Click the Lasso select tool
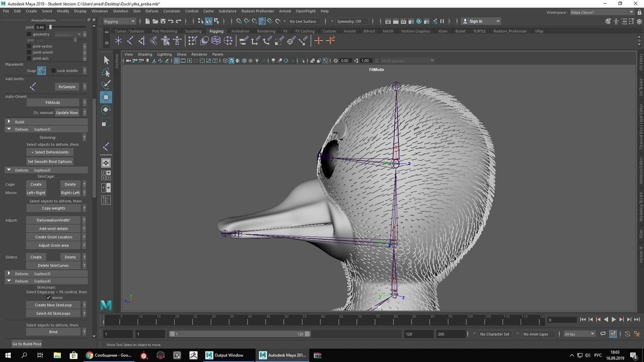Image resolution: width=644 pixels, height=362 pixels. pyautogui.click(x=106, y=73)
